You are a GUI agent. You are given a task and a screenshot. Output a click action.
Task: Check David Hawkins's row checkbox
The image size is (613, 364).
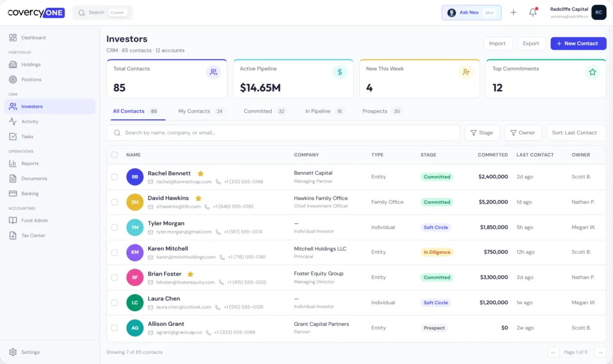coord(114,202)
